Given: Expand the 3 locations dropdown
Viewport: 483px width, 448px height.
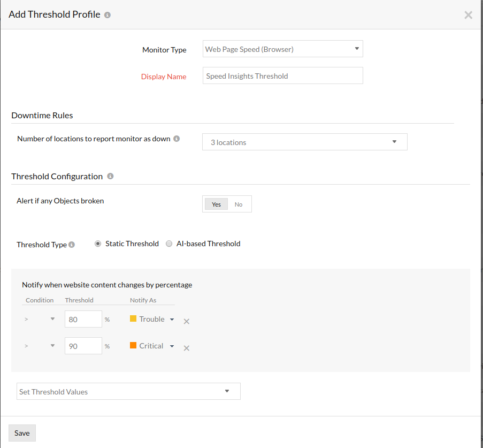Looking at the screenshot, I should 304,142.
